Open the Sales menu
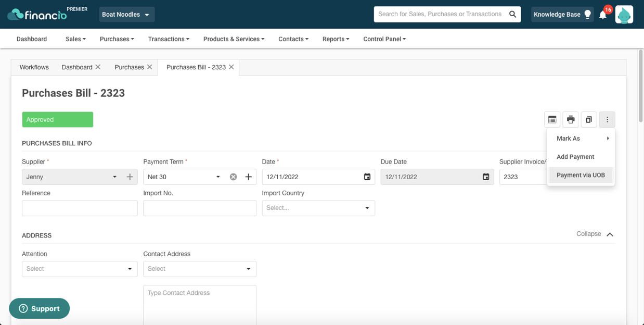 [75, 39]
